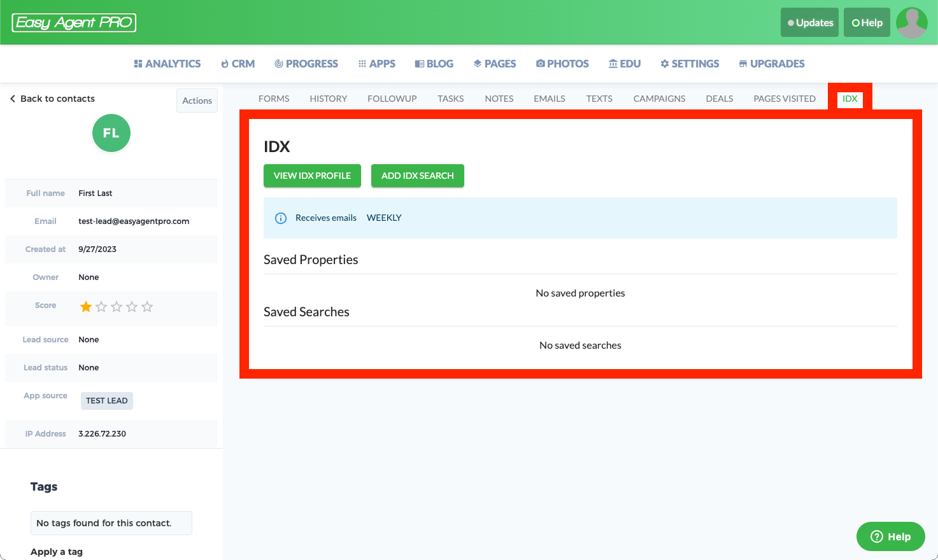The image size is (938, 560).
Task: Click the No tags found message box
Action: (x=111, y=523)
